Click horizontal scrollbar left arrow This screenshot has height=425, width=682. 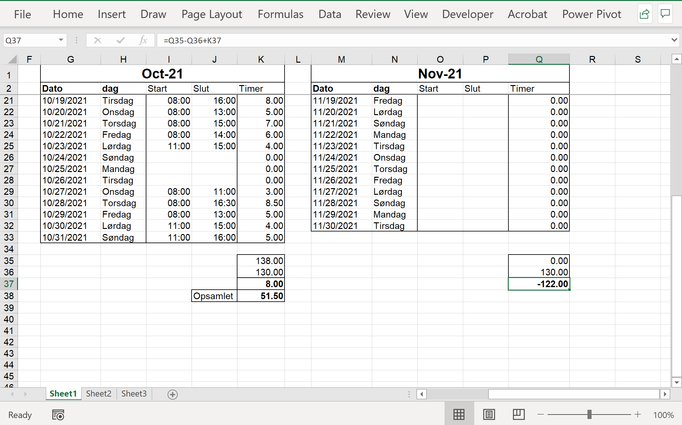point(421,394)
